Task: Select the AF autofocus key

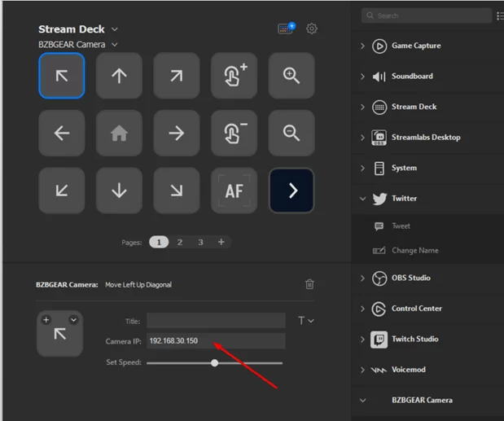Action: pos(234,191)
